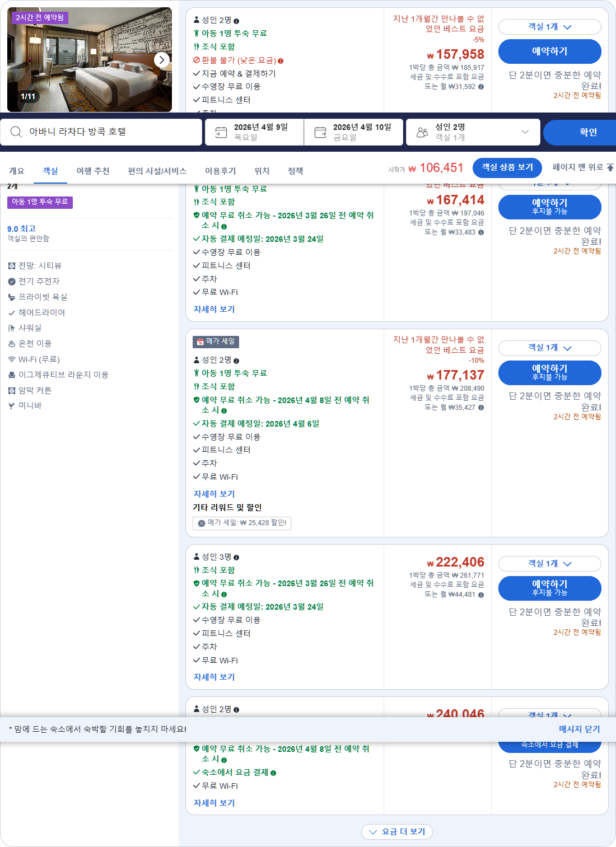Select the 객실 tab
Image resolution: width=616 pixels, height=847 pixels.
coord(50,171)
